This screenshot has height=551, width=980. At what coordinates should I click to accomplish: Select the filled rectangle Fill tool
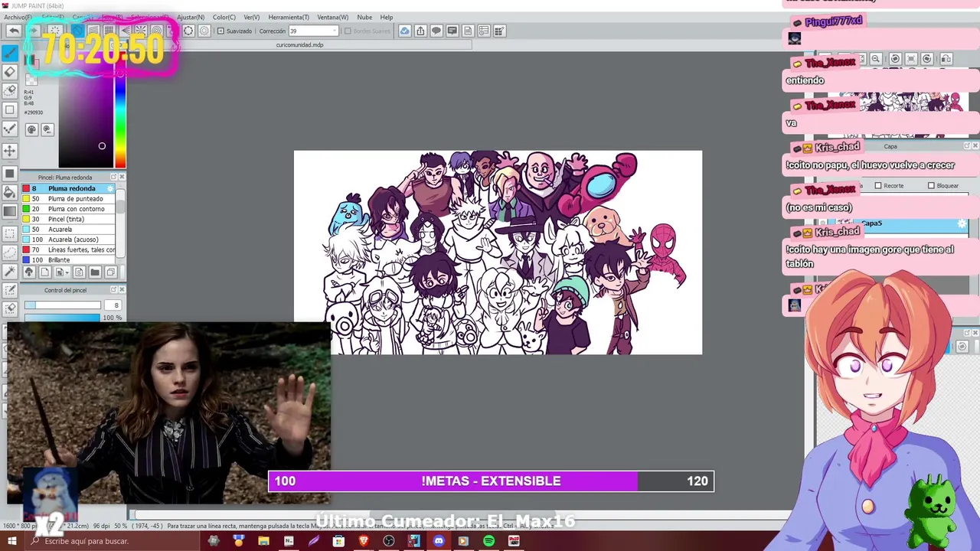click(10, 174)
